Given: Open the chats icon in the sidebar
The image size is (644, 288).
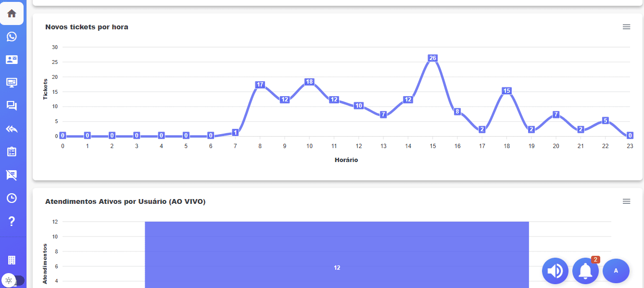Looking at the screenshot, I should click(11, 105).
